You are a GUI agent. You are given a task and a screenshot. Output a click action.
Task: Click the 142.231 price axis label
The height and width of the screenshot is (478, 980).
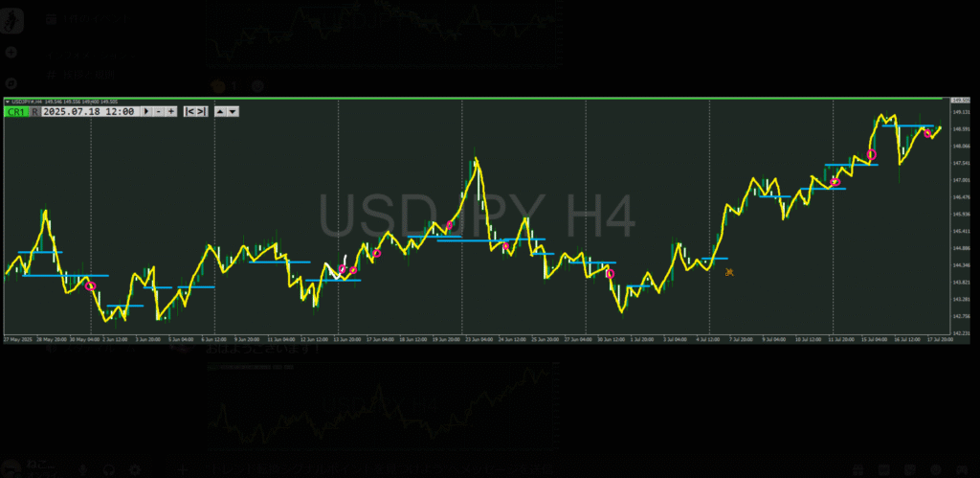(961, 333)
